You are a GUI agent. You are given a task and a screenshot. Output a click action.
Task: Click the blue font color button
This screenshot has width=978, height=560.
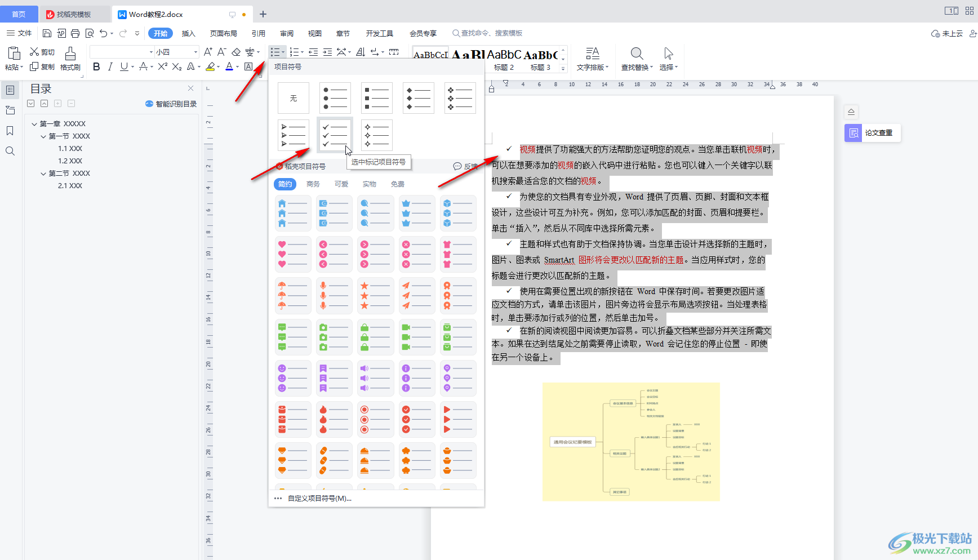click(x=229, y=66)
